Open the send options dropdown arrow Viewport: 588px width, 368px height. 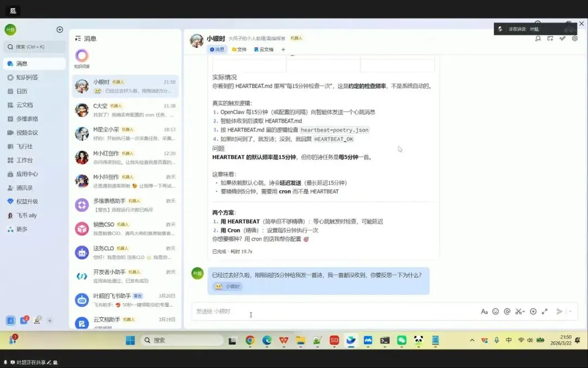pyautogui.click(x=571, y=311)
